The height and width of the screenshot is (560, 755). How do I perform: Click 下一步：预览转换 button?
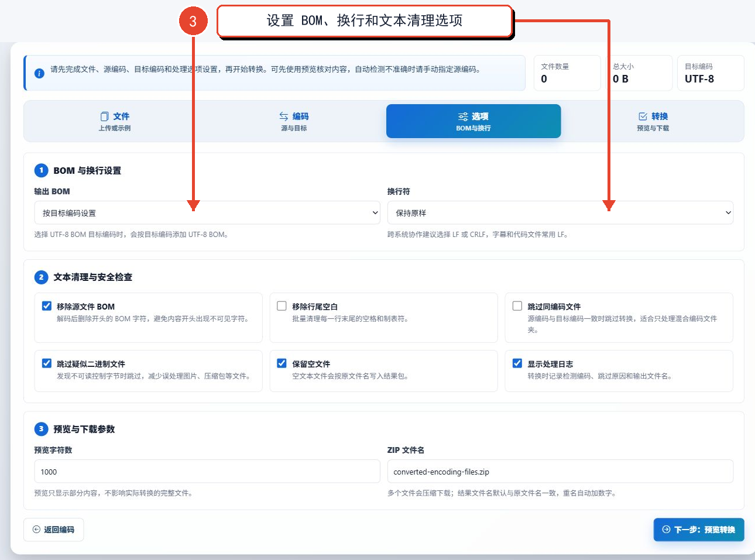tap(699, 530)
